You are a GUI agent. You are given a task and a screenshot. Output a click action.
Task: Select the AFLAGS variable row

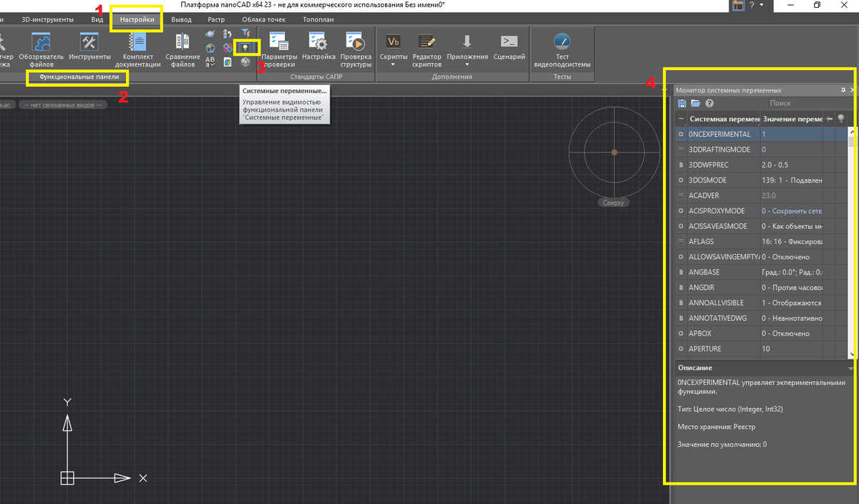click(762, 241)
